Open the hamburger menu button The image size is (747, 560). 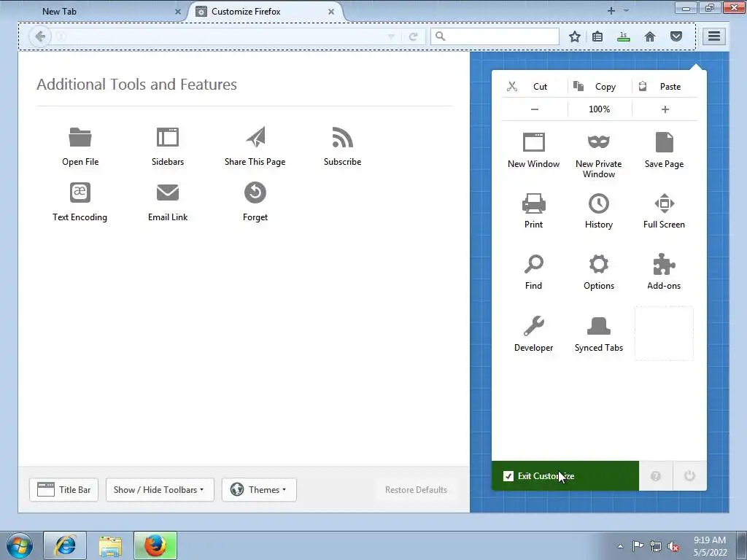coord(713,36)
